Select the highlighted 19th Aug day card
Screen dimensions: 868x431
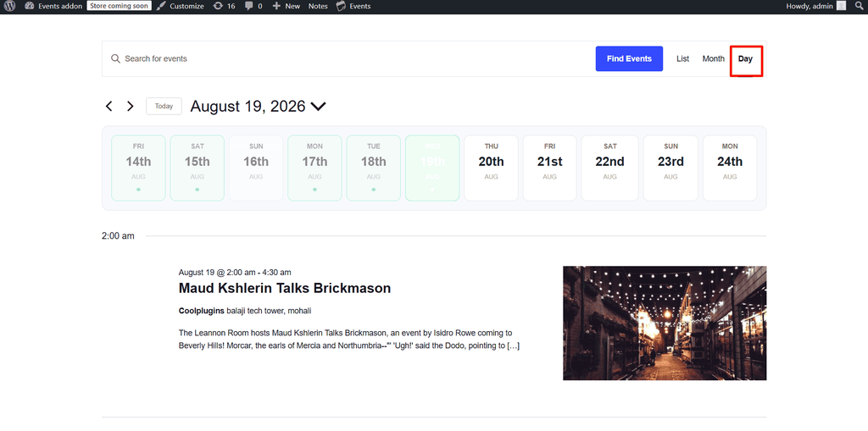click(x=432, y=168)
